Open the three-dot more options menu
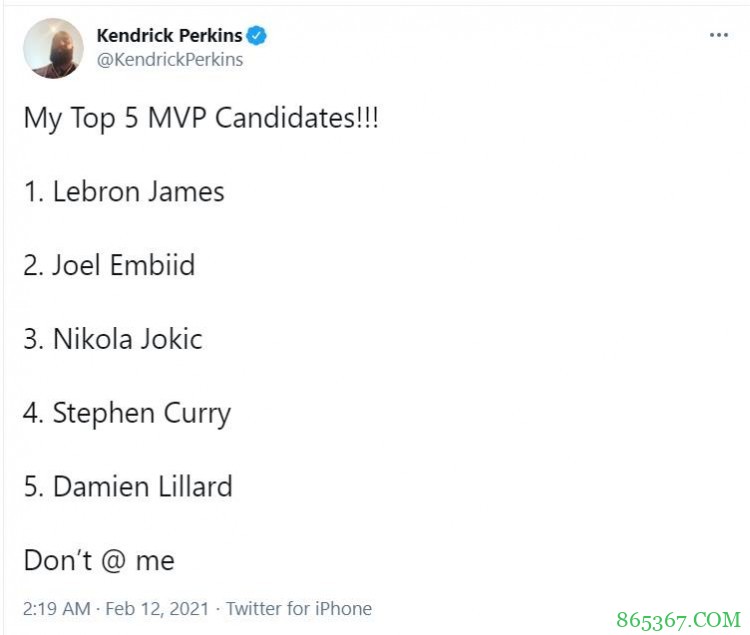The image size is (750, 635). (x=719, y=35)
